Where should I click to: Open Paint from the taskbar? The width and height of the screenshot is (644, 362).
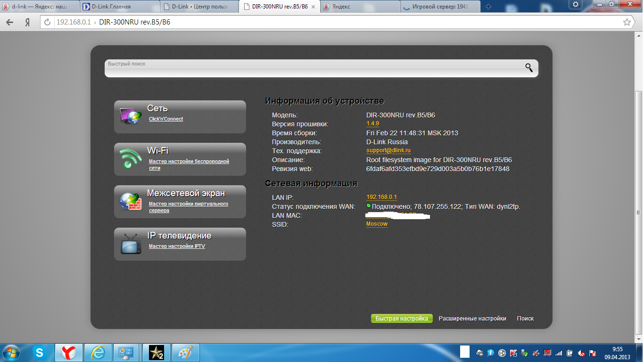point(185,352)
